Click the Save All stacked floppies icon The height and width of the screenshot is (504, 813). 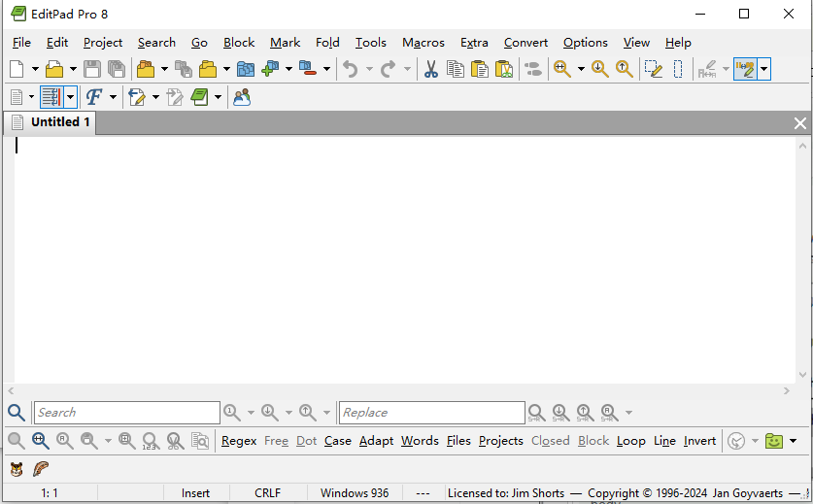[117, 69]
